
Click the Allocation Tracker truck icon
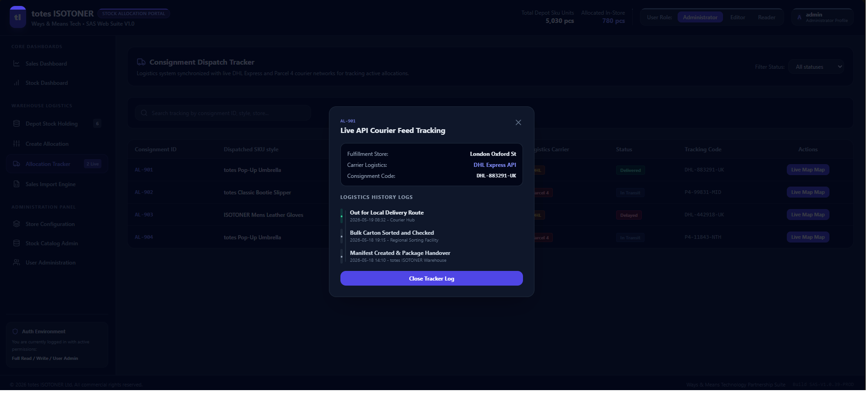[x=17, y=164]
